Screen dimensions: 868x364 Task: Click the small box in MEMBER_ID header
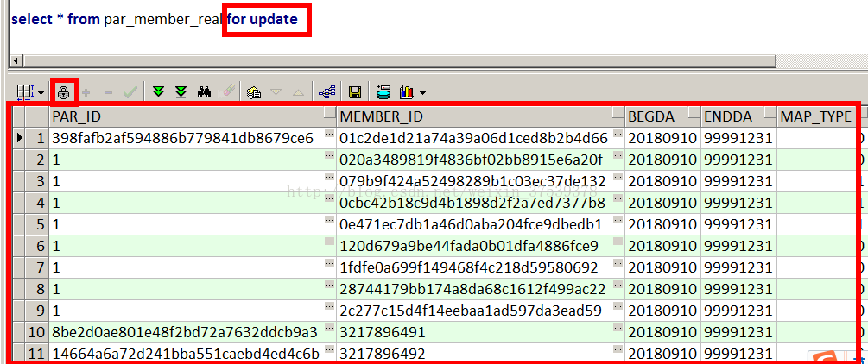618,113
